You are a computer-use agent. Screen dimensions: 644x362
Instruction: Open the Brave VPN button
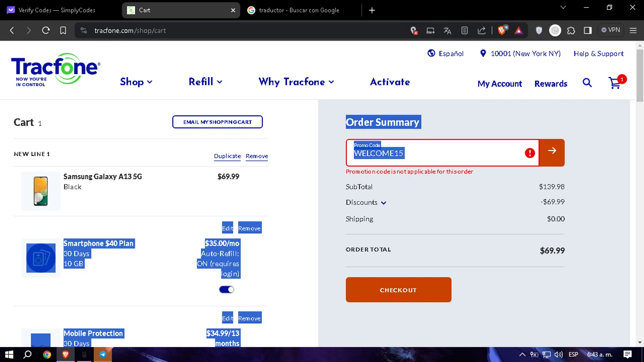pos(611,30)
